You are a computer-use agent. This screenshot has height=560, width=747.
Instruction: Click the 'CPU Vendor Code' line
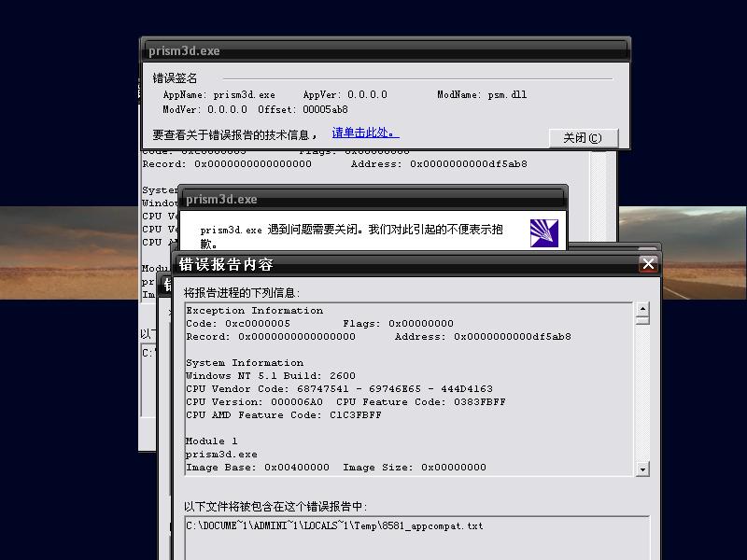(x=339, y=389)
